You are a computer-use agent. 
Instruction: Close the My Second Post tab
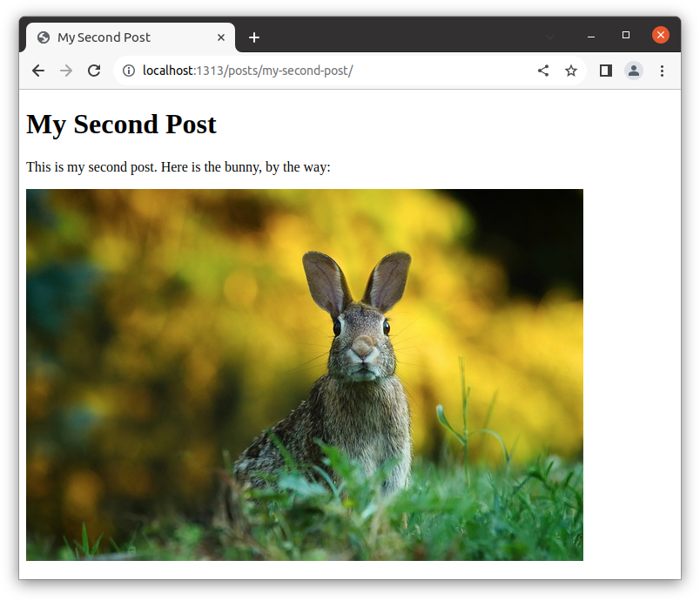[x=221, y=37]
